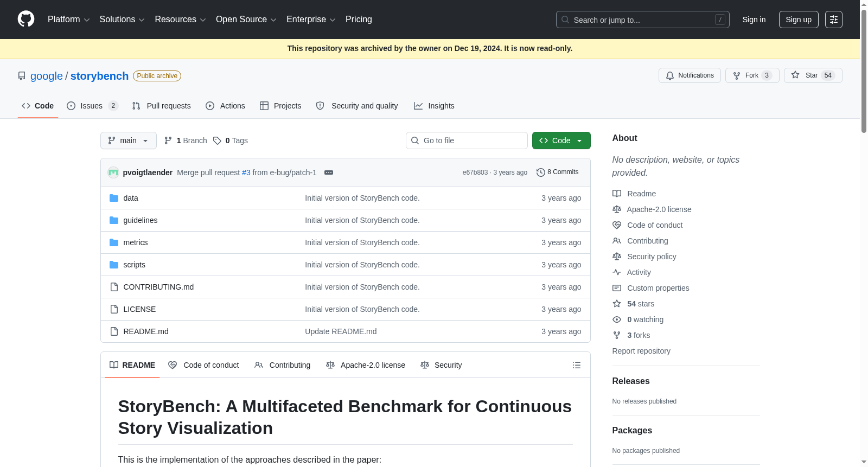Click the Go to file search field

pos(467,140)
